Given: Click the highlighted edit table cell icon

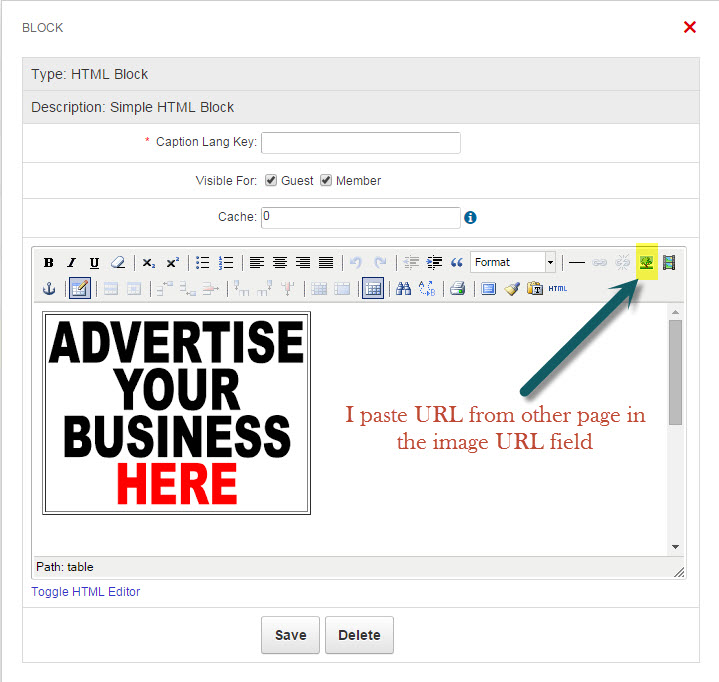Looking at the screenshot, I should point(80,288).
